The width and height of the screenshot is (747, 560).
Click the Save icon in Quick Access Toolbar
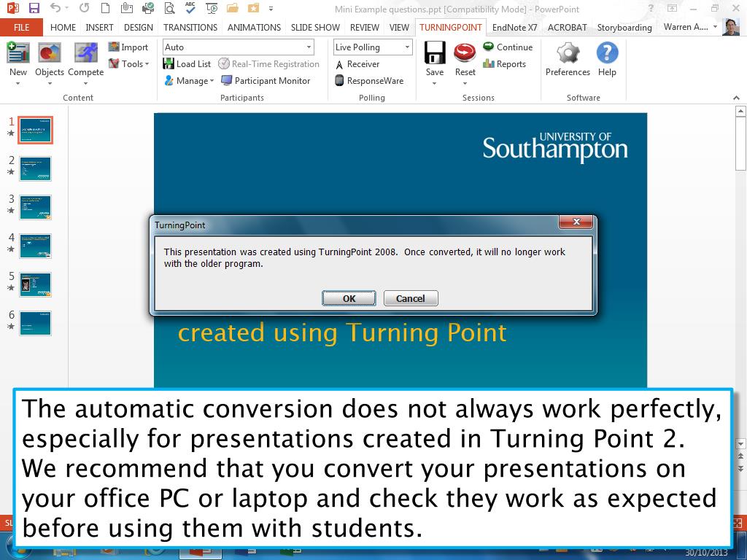coord(34,8)
